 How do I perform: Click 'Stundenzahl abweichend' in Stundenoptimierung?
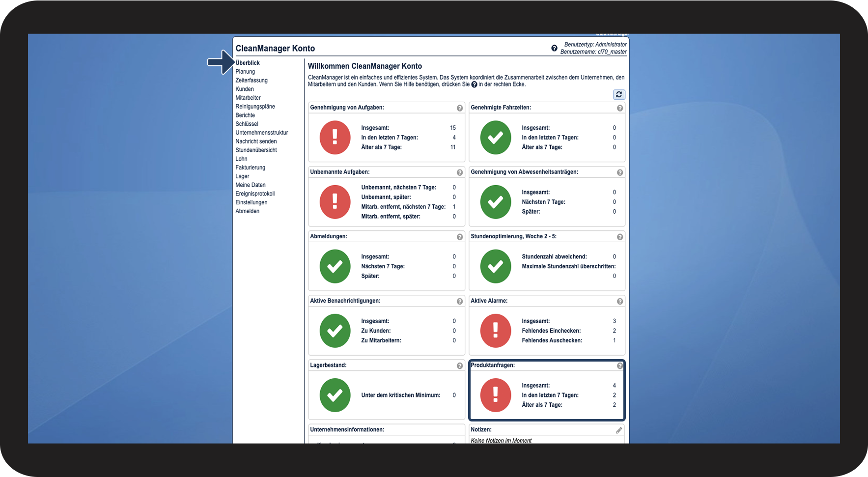pos(554,257)
